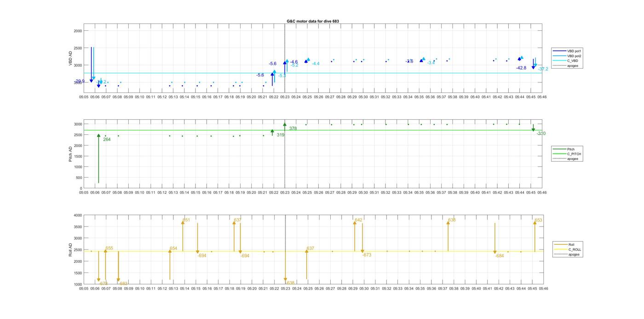The height and width of the screenshot is (319, 644).
Task: Click the figure title 'G&C motor data for dive 683'
Action: coord(313,21)
